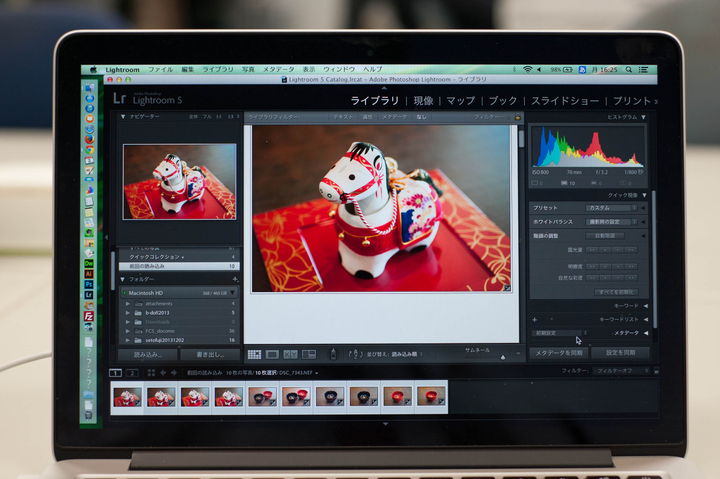Open the Chrome icon in the Dock
This screenshot has width=720, height=479.
[x=89, y=150]
